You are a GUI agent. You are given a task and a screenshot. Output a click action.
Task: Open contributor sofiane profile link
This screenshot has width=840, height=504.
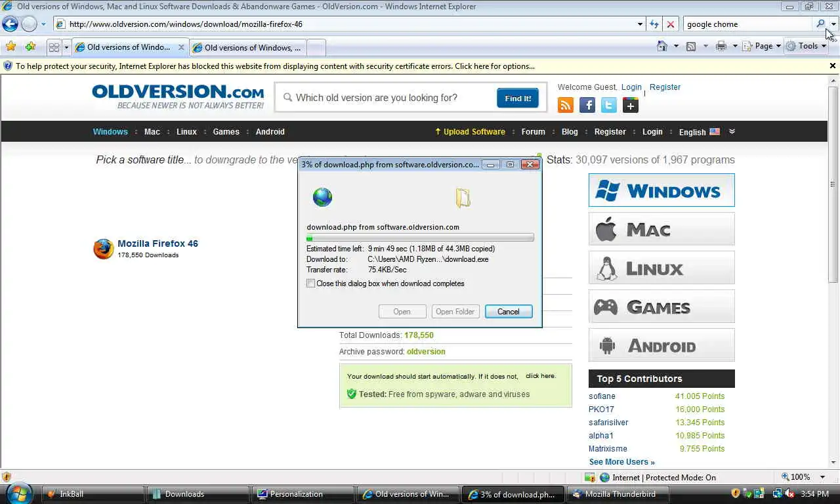[x=602, y=396]
